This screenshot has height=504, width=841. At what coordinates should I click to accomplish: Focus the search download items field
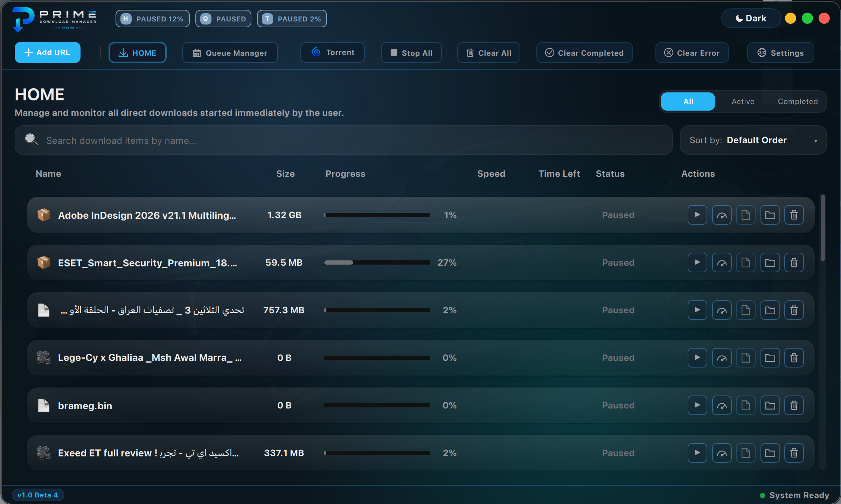pyautogui.click(x=343, y=140)
